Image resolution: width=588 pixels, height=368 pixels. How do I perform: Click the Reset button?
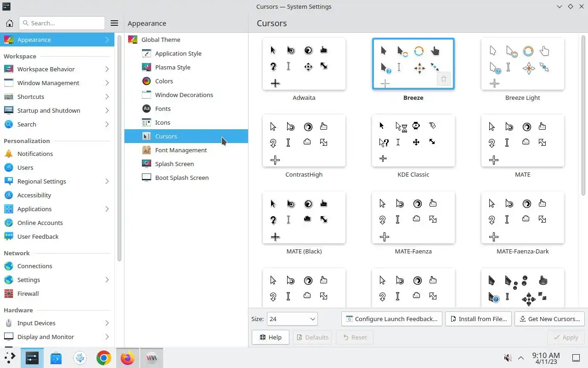[x=354, y=337]
